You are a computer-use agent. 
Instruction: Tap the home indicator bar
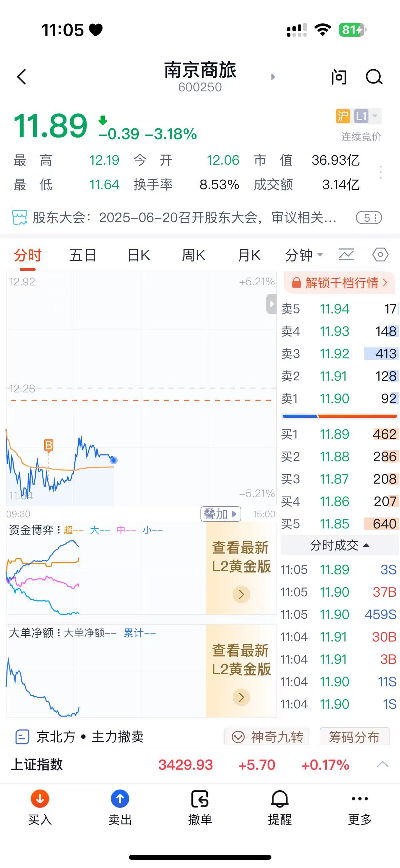[x=200, y=857]
